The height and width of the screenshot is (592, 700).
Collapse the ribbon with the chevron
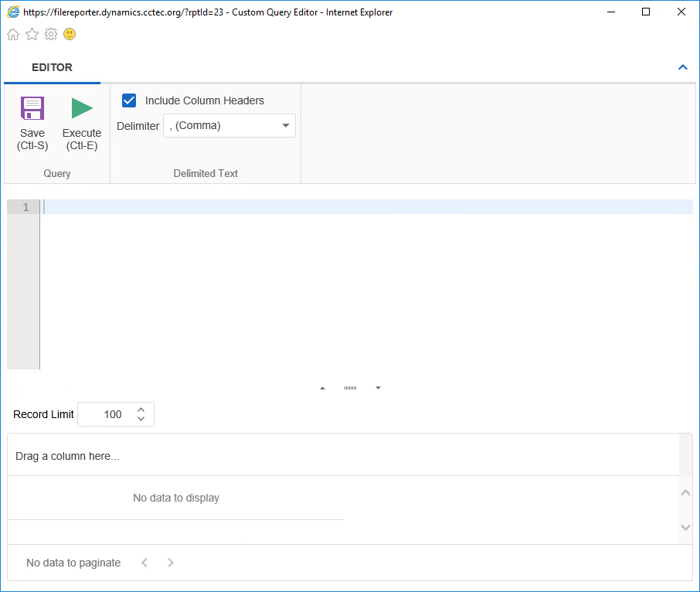682,67
